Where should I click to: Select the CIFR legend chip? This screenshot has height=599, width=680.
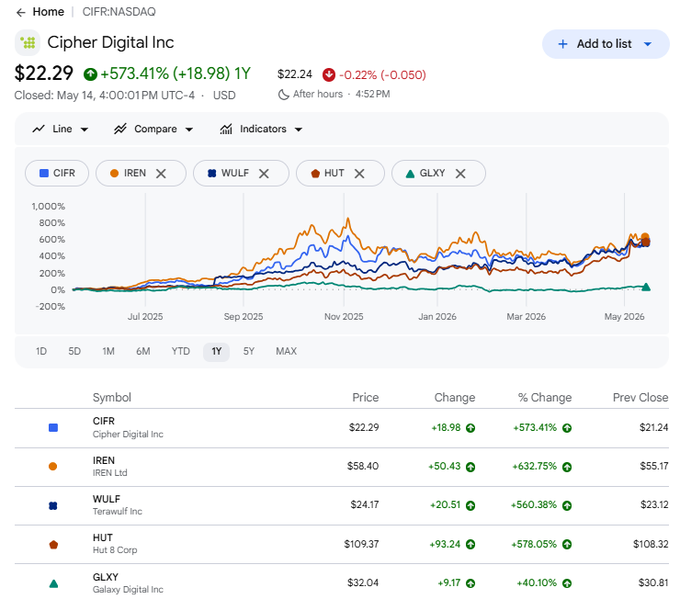[57, 173]
